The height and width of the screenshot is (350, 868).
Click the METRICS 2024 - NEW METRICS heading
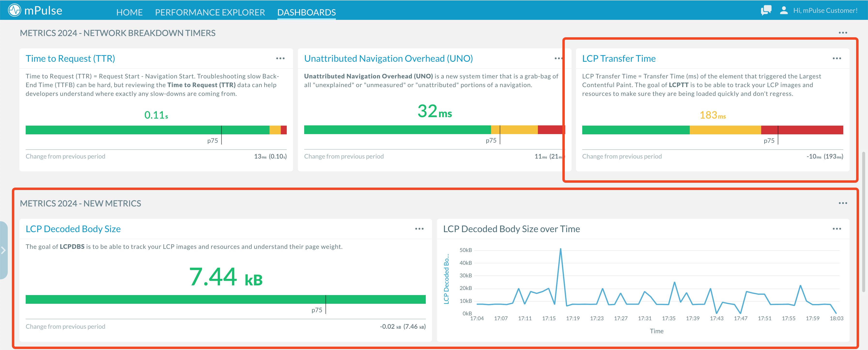click(x=81, y=203)
